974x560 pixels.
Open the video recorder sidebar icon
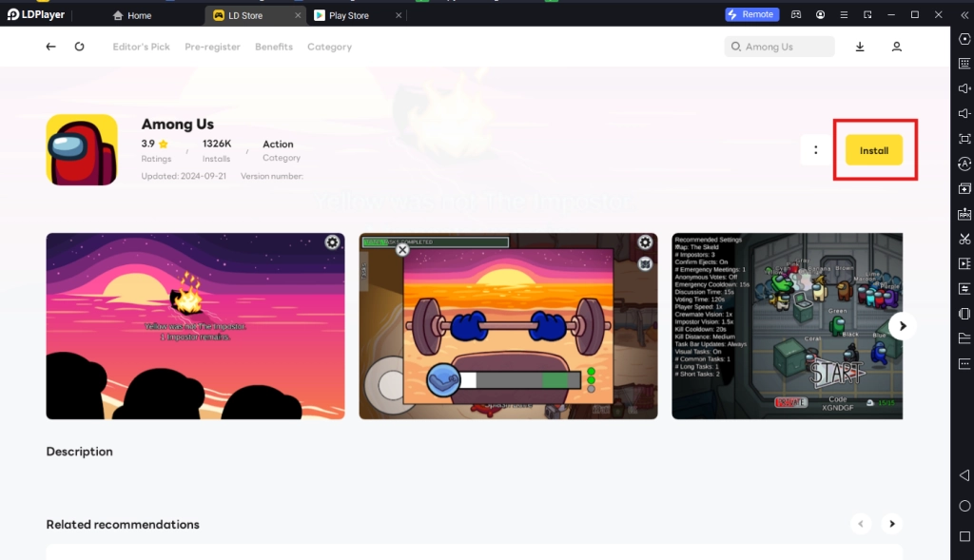point(964,263)
